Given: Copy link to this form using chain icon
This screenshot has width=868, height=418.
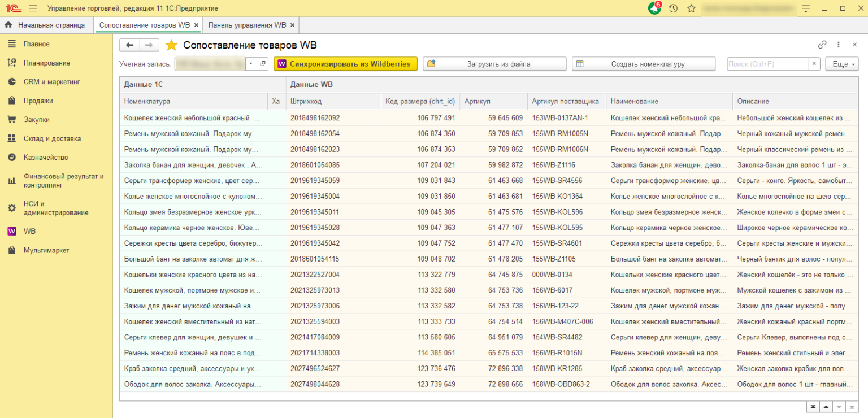Looking at the screenshot, I should (x=822, y=45).
